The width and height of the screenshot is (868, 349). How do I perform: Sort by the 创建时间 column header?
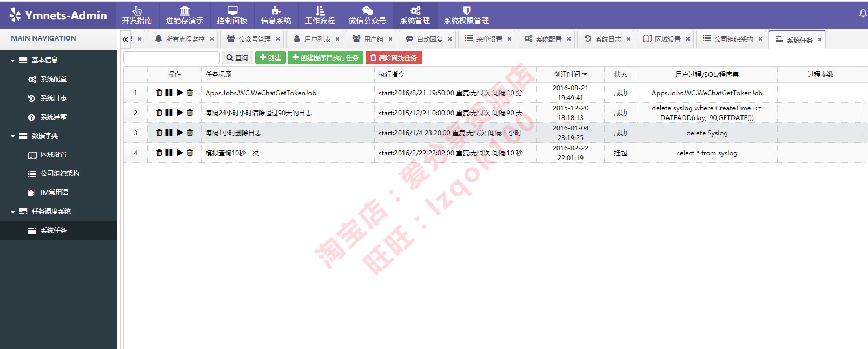tap(570, 74)
